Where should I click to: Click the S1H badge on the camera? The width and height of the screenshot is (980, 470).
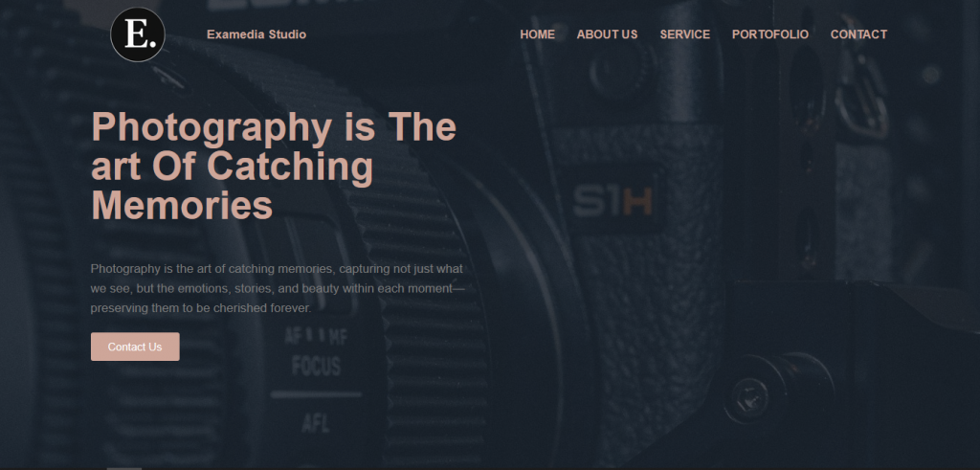[x=613, y=202]
